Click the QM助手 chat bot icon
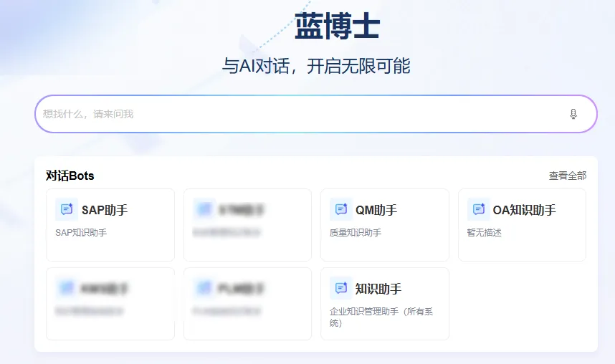This screenshot has height=364, width=615. [340, 210]
